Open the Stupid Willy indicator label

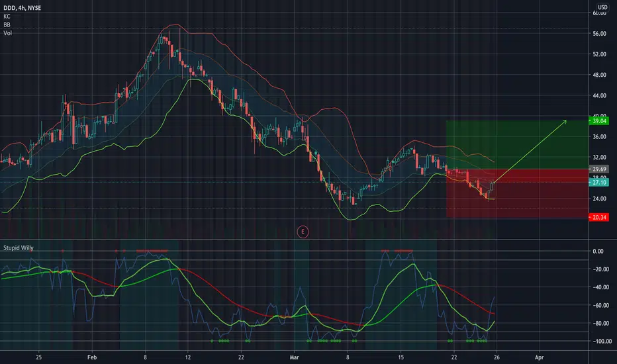point(19,248)
